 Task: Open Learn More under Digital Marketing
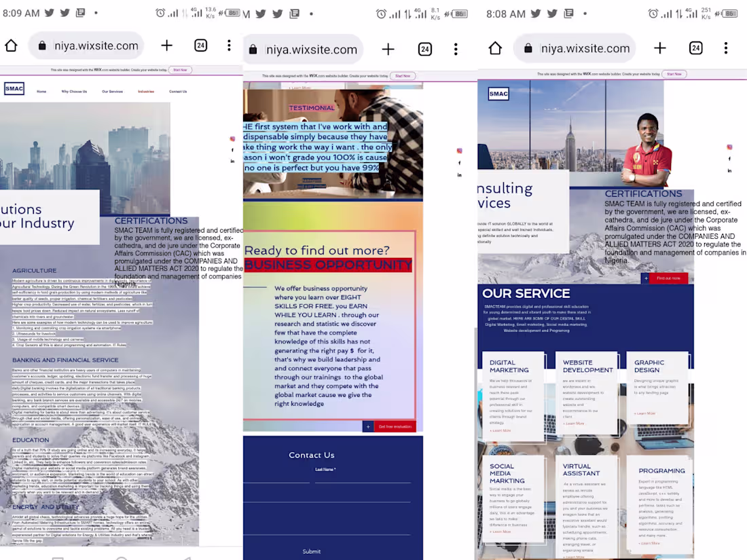(500, 430)
